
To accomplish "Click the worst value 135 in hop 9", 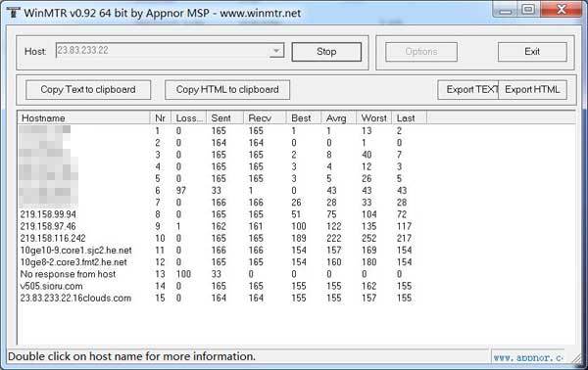I will click(369, 226).
